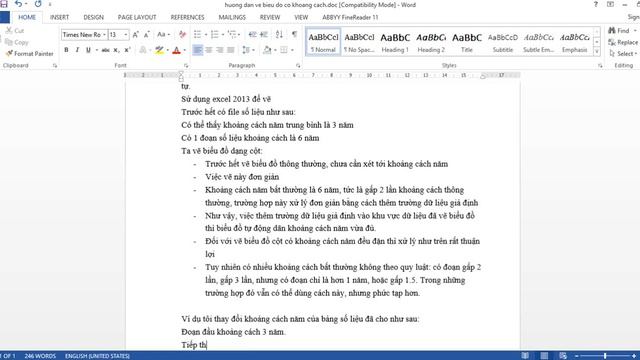This screenshot has width=640, height=360.
Task: Apply the red font color
Action: 176,50
